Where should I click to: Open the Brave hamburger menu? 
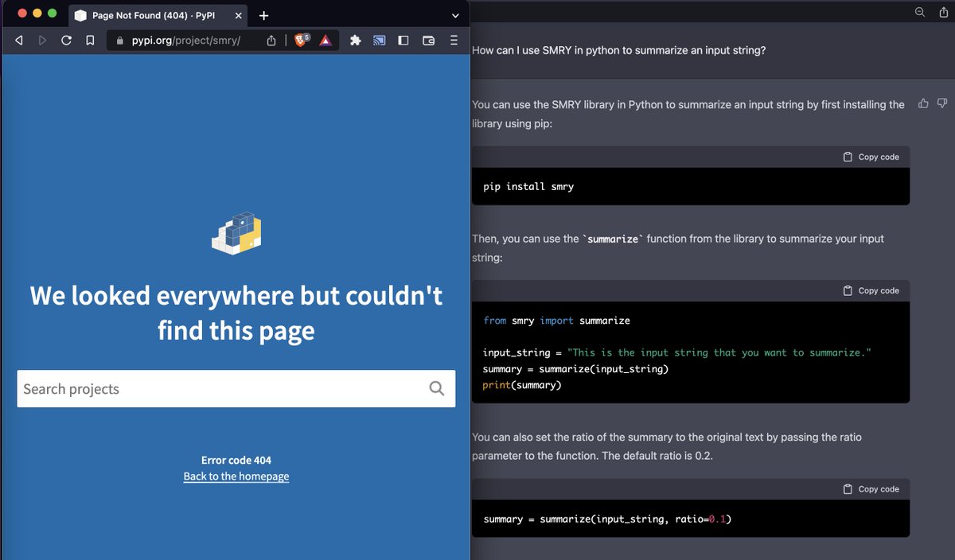click(x=454, y=40)
